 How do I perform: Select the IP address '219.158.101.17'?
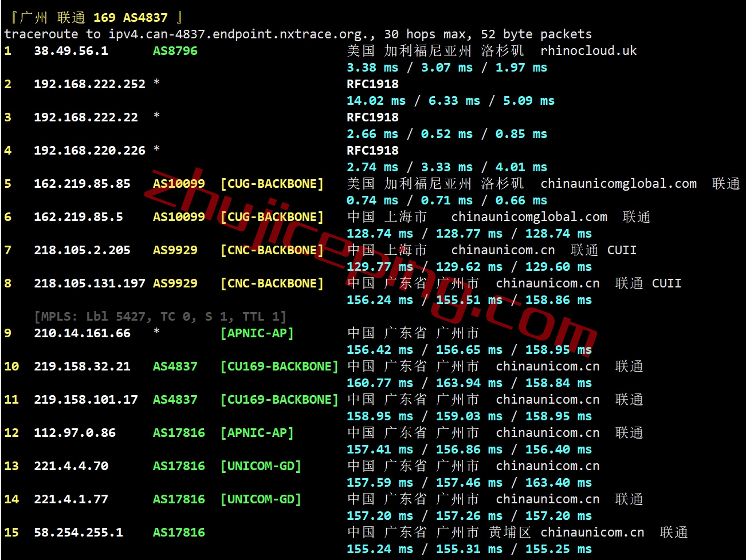pos(86,400)
